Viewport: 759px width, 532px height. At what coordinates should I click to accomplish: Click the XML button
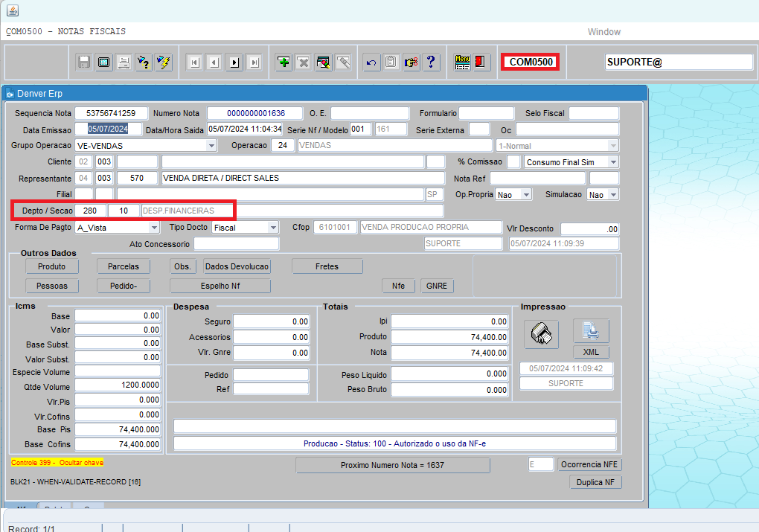coord(591,353)
